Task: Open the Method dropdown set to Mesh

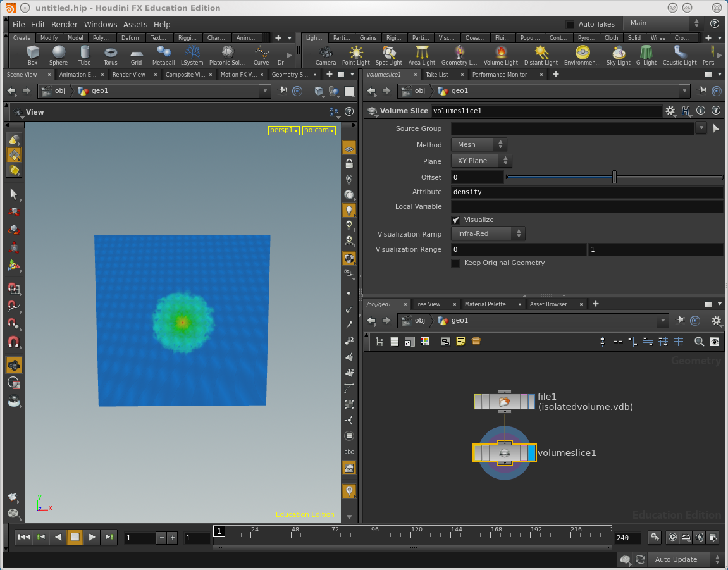Action: (x=479, y=145)
